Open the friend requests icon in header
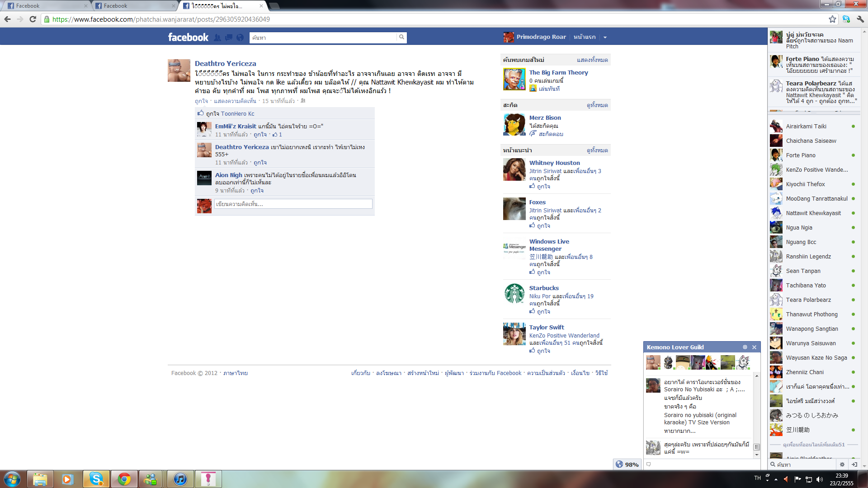The height and width of the screenshot is (488, 868). tap(217, 38)
